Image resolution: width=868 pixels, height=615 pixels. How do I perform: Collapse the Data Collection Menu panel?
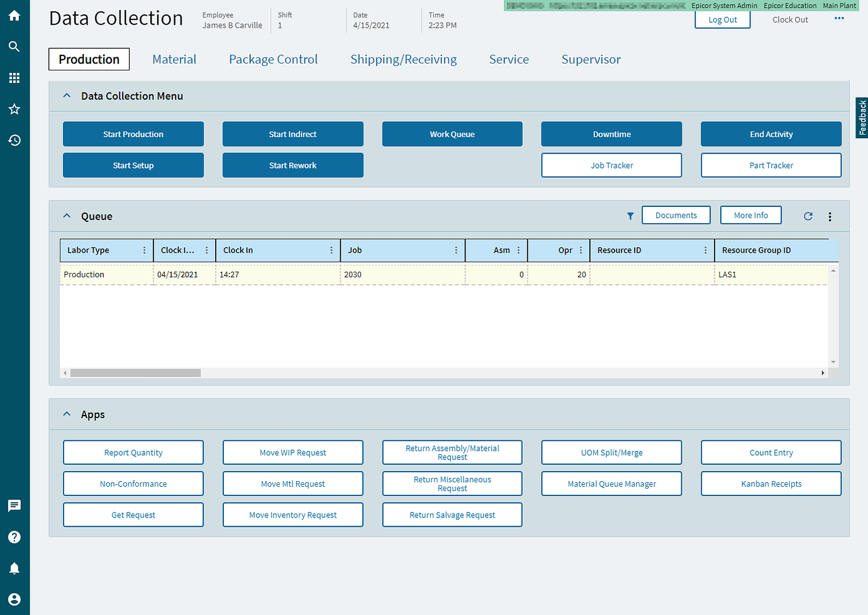click(67, 95)
